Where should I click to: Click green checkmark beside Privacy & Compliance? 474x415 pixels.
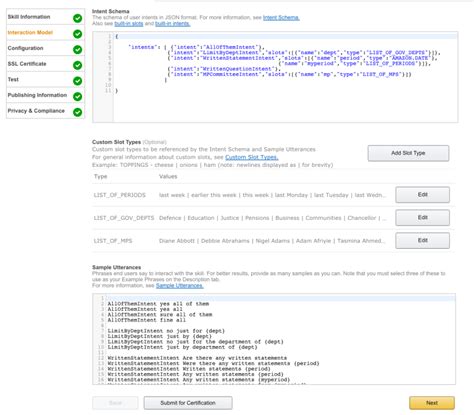(78, 112)
